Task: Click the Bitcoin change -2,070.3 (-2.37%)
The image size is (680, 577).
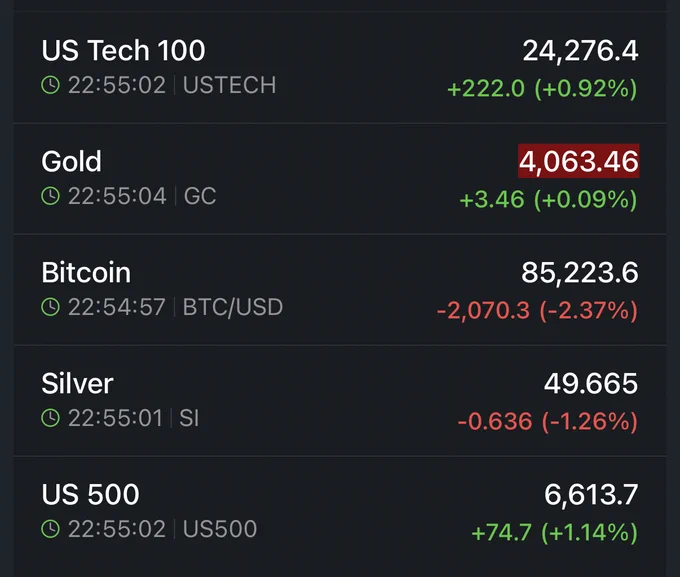Action: pos(538,310)
